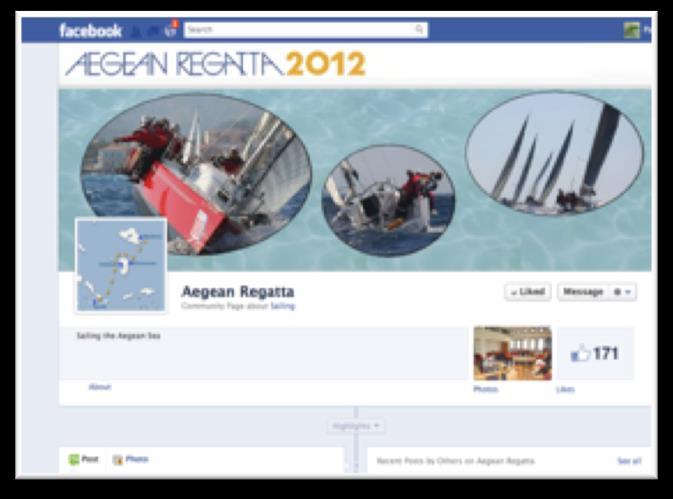Open the friend requests icon
The image size is (673, 499).
136,31
